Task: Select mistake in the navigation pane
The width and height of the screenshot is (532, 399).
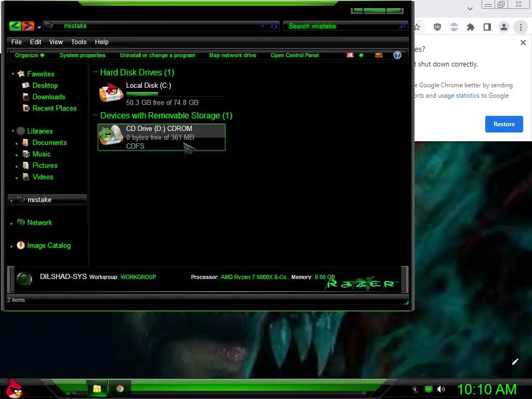Action: point(47,199)
